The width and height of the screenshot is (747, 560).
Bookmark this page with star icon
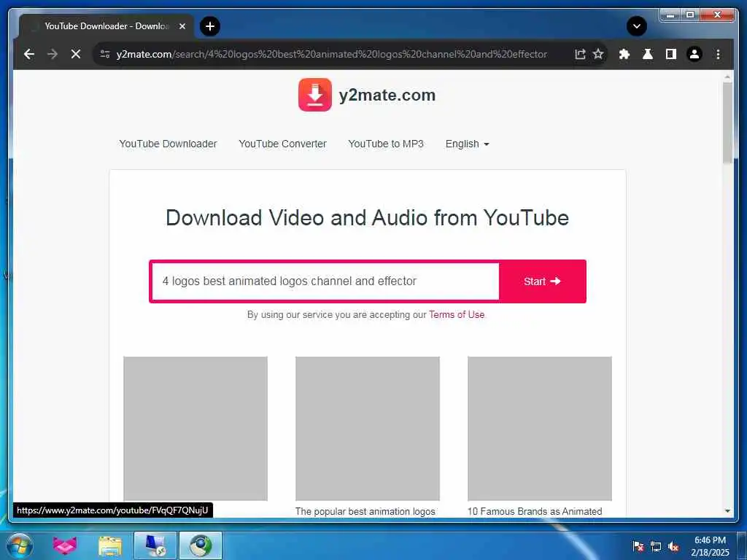point(598,54)
